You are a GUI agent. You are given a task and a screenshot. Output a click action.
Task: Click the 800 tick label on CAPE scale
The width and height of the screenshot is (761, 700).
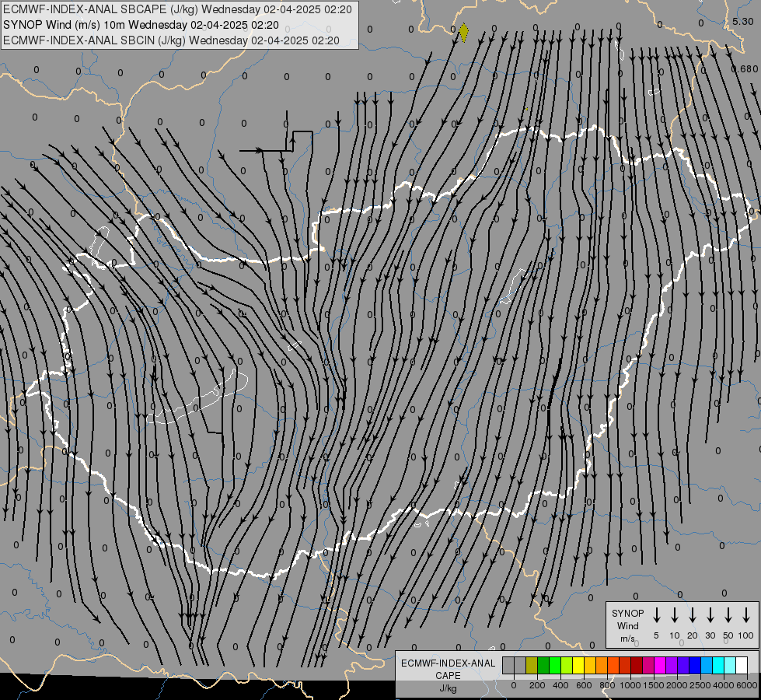click(607, 685)
